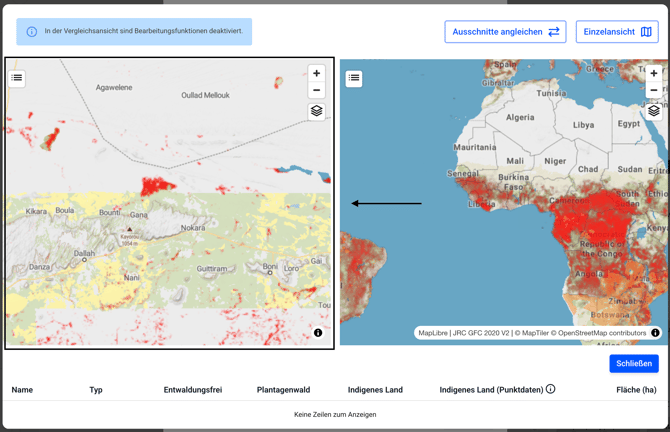670x432 pixels.
Task: Click Ausschnitte angleichen button
Action: pos(505,32)
